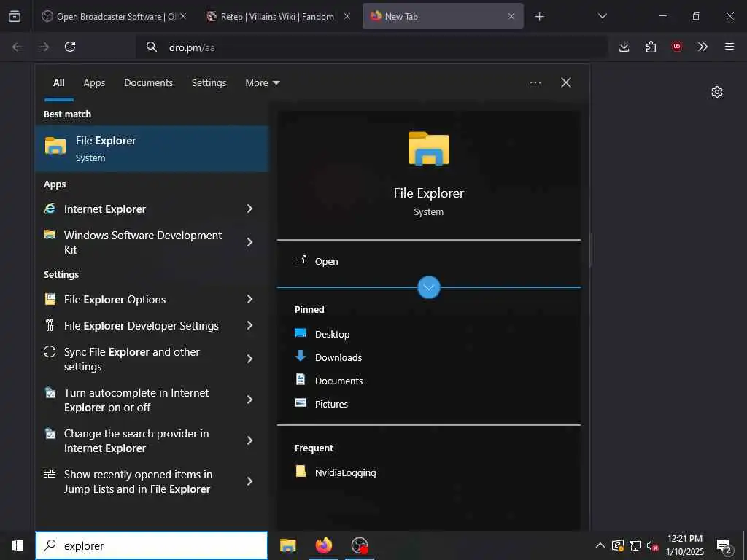Switch to the Settings search filter
Image resolution: width=747 pixels, height=560 pixels.
209,83
